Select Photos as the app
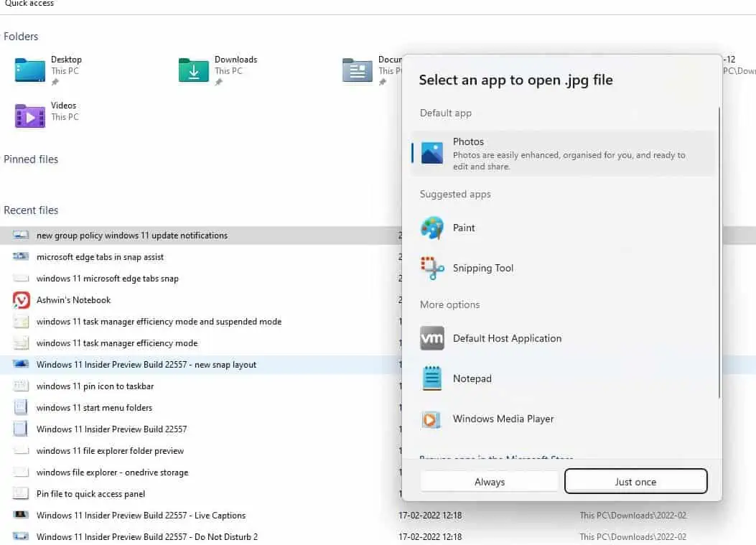756x545 pixels. pyautogui.click(x=562, y=154)
